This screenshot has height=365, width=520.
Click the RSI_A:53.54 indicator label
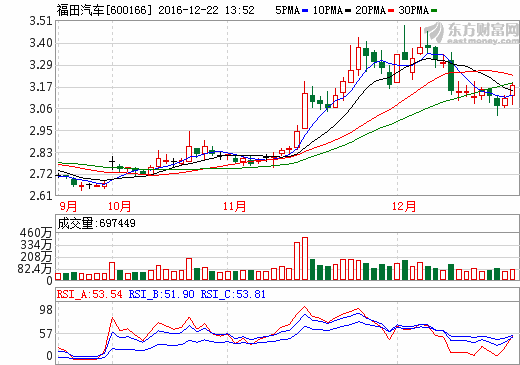pyautogui.click(x=90, y=295)
